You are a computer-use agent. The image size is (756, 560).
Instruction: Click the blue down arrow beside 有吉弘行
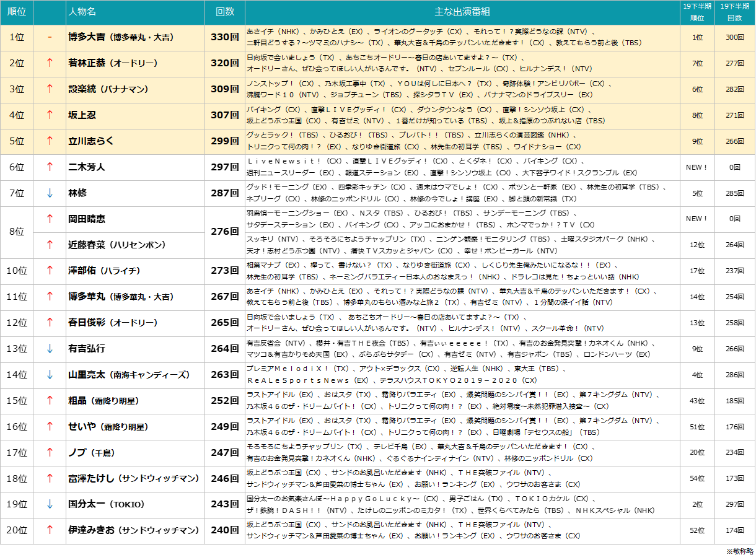[x=50, y=349]
